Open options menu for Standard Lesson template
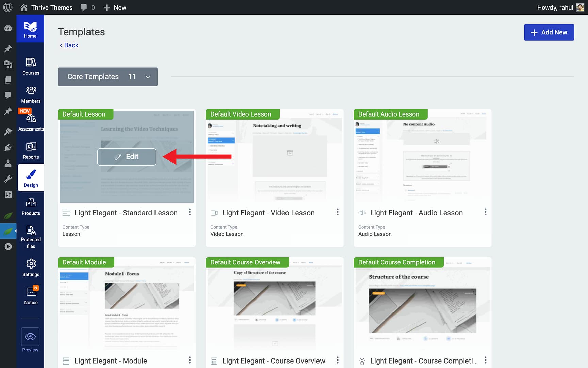588x368 pixels. [190, 212]
